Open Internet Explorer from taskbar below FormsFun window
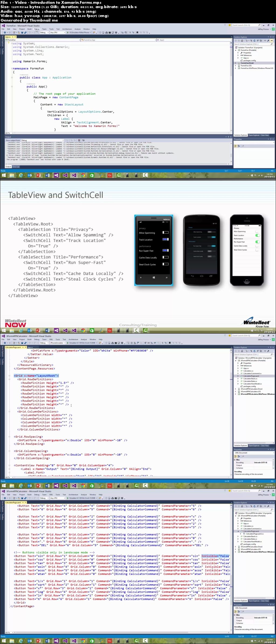This screenshot has height=644, width=276. click(21, 175)
